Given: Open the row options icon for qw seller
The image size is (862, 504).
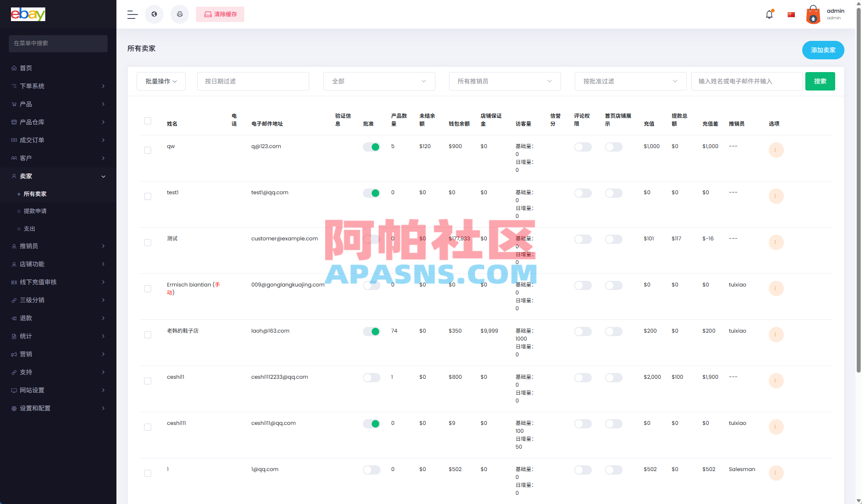Looking at the screenshot, I should 776,150.
